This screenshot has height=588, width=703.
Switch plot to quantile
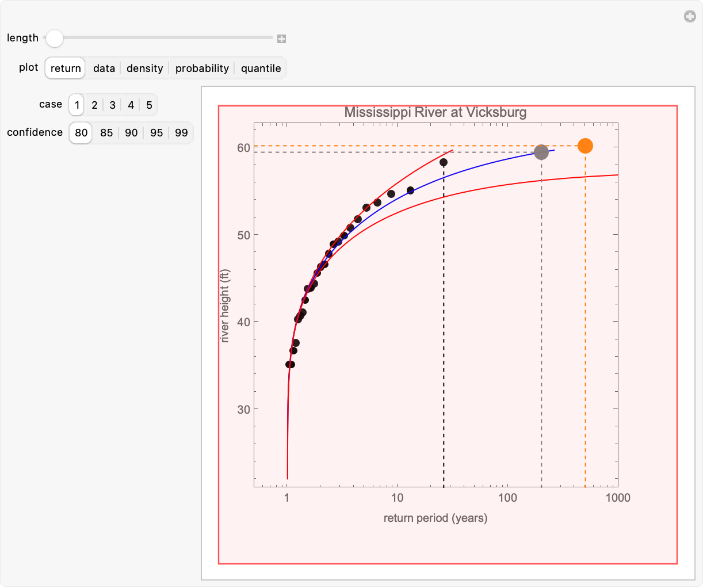pos(261,68)
